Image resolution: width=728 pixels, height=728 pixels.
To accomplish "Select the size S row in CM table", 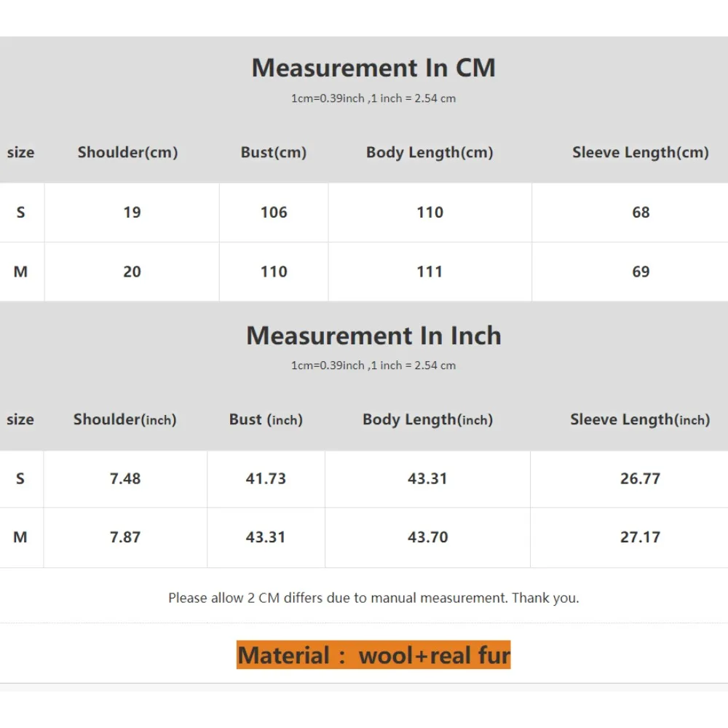I will tap(20, 213).
